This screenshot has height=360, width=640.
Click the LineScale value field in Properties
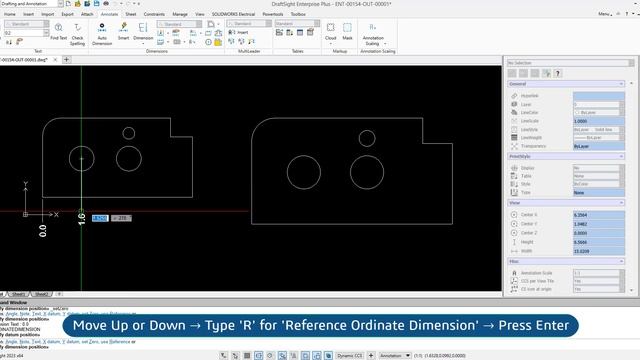599,121
